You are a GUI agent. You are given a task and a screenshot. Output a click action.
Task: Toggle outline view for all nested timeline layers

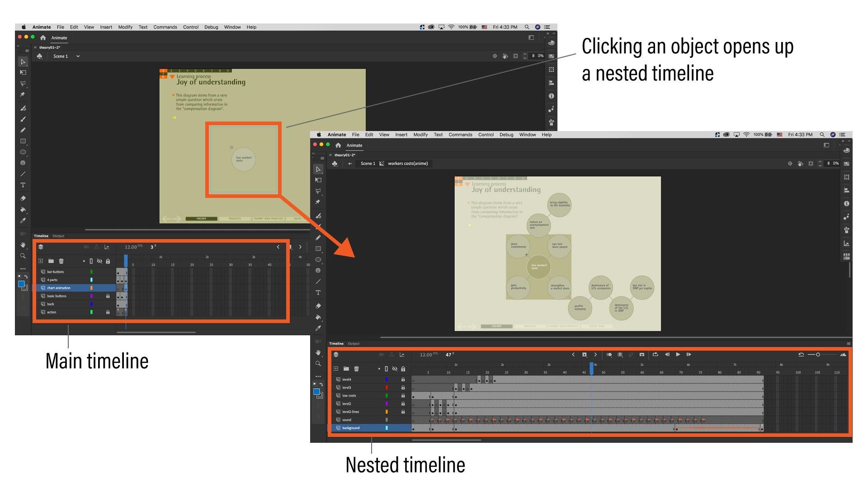point(387,369)
